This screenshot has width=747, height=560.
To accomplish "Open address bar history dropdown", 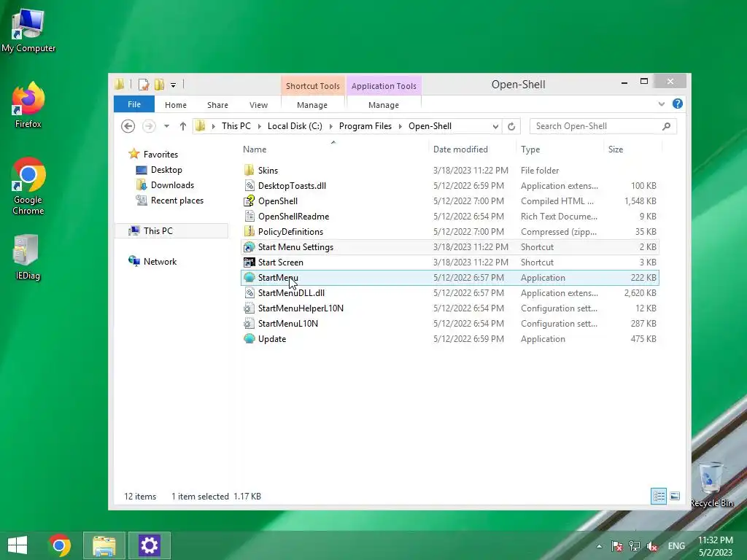I will pos(495,126).
